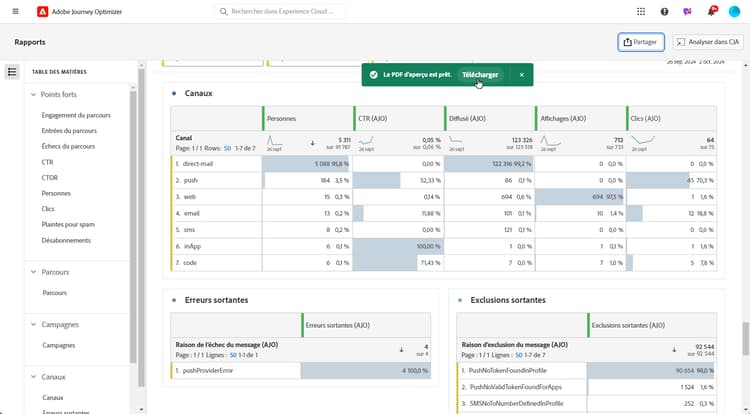
Task: Dismiss the PDF ready notification
Action: click(521, 75)
